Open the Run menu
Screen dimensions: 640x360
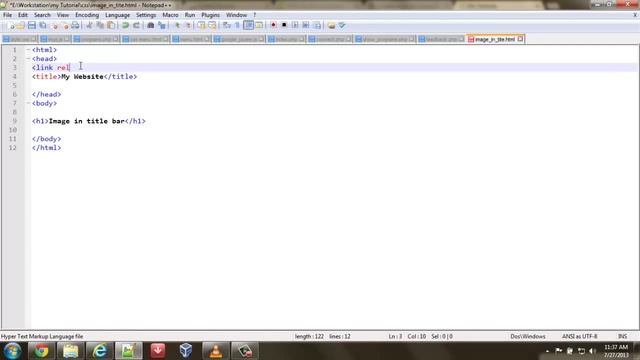(190, 15)
